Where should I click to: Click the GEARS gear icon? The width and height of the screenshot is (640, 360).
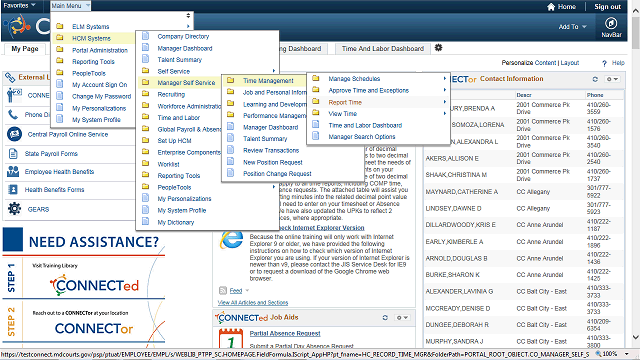(x=14, y=209)
